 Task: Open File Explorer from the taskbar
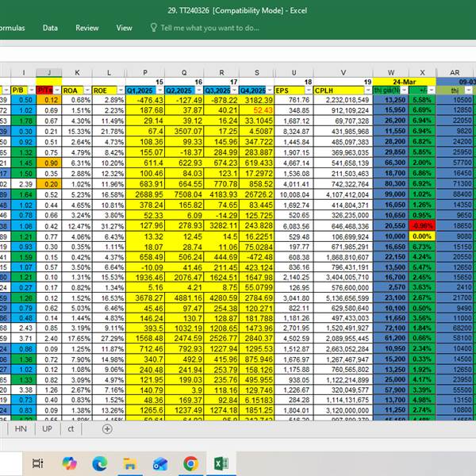click(x=130, y=463)
